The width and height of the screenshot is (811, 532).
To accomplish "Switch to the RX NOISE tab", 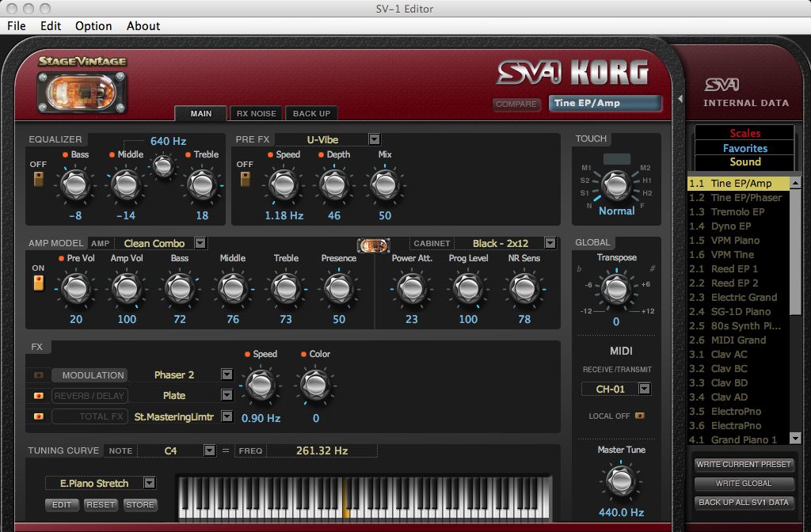I will coord(257,114).
